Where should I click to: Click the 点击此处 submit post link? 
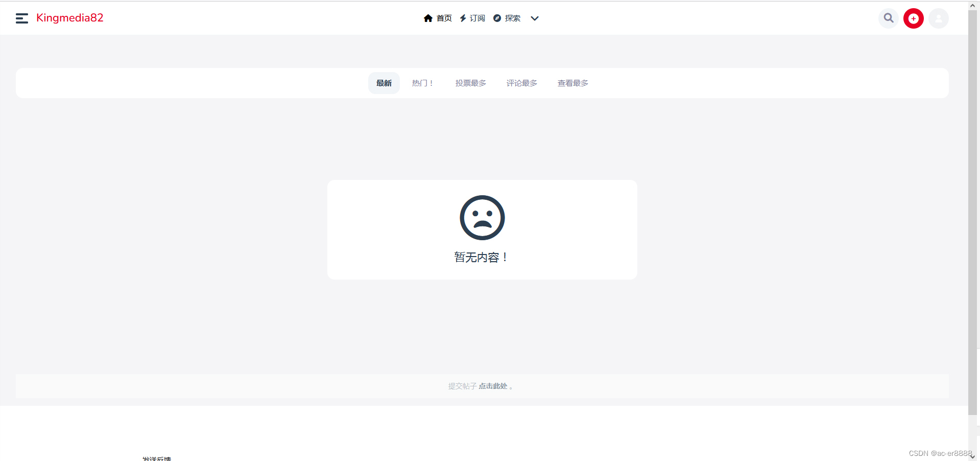point(493,386)
